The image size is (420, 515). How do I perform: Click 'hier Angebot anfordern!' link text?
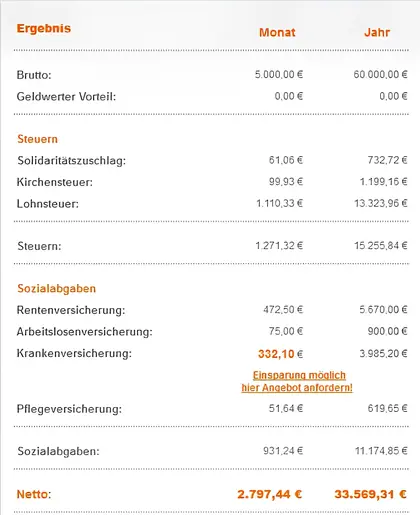(297, 388)
